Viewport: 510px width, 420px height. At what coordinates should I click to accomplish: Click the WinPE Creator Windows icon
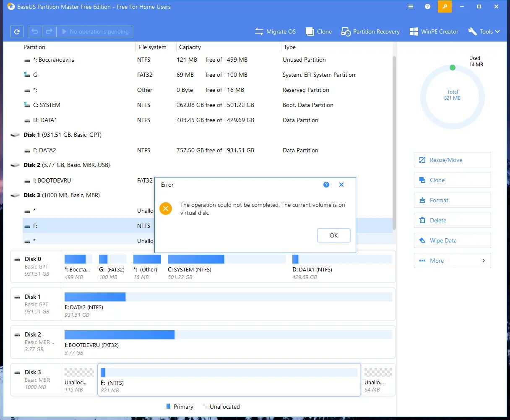tap(414, 31)
